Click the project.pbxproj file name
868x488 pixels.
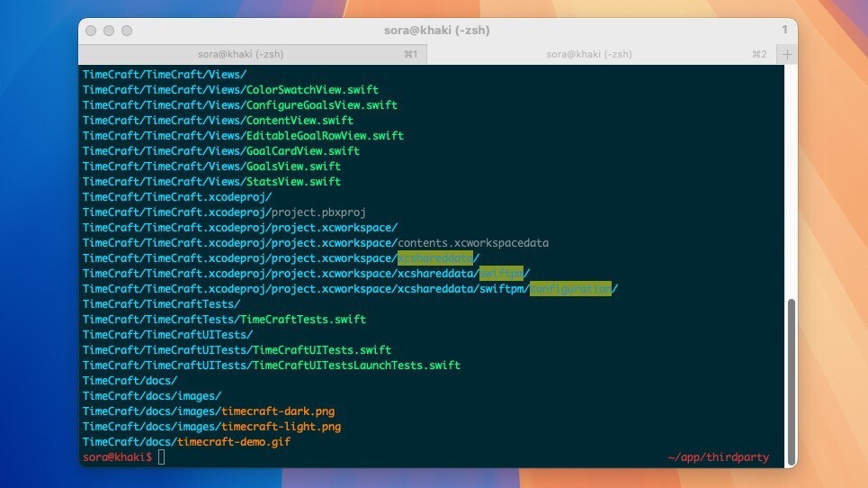tap(318, 212)
